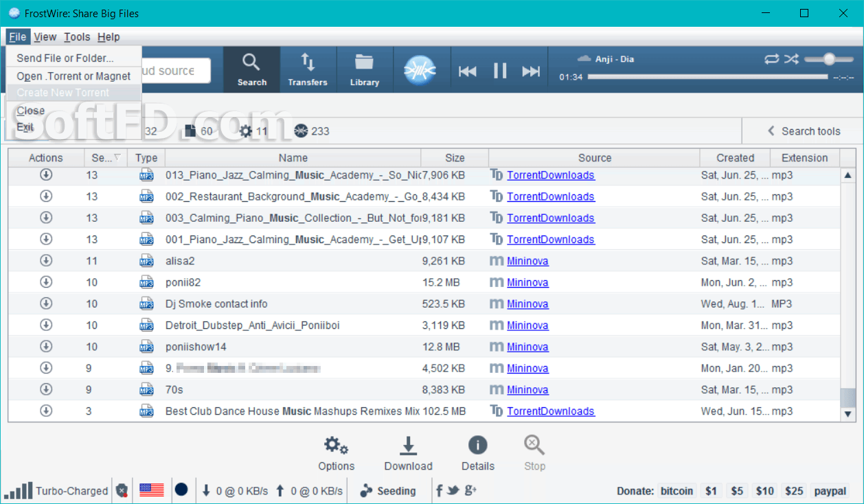The width and height of the screenshot is (864, 504).
Task: Sort results by the Created column
Action: coord(736,158)
